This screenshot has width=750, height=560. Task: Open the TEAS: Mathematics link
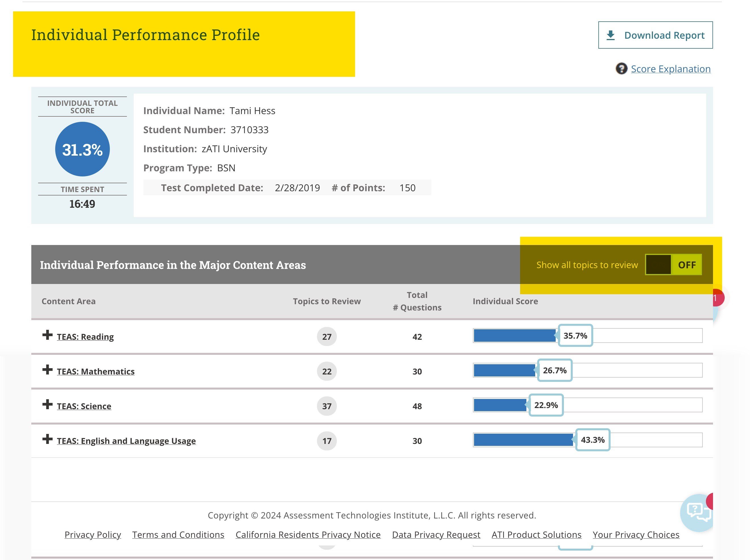pos(96,371)
